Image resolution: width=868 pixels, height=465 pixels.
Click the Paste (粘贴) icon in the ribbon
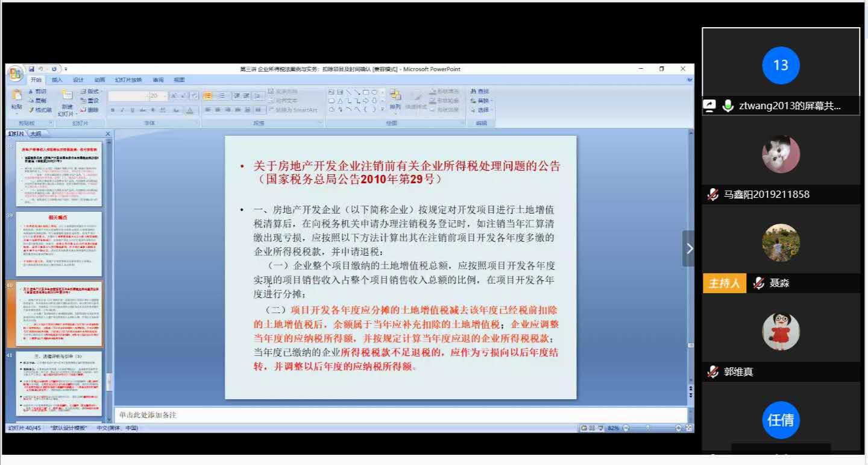pos(16,100)
